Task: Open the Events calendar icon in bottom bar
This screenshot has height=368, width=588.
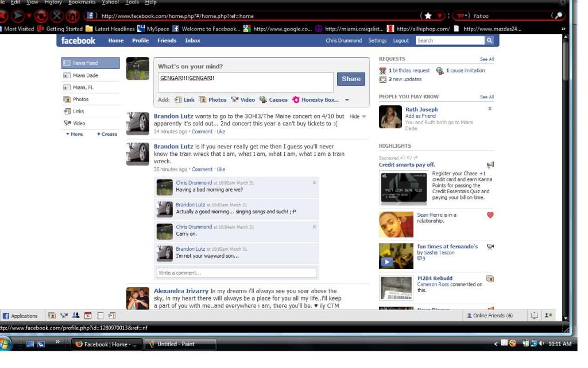Action: coord(87,315)
